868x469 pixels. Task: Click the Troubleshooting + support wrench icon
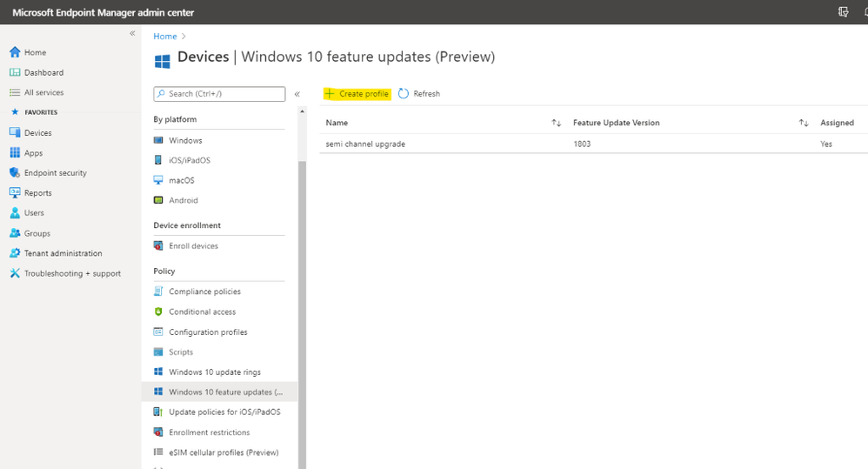(15, 273)
